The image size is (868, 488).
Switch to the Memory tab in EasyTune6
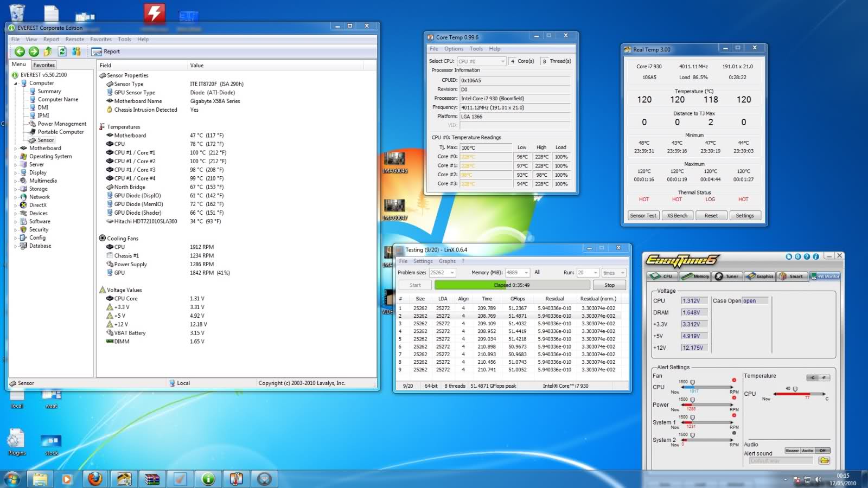(695, 276)
